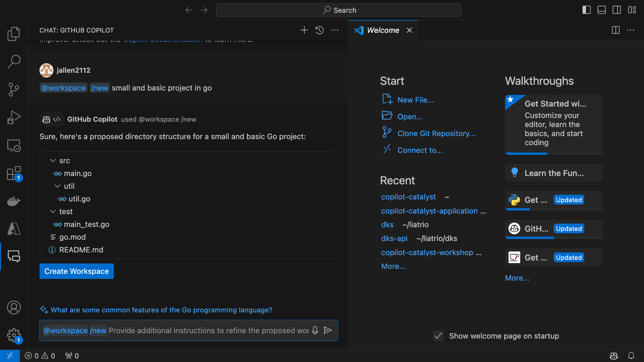Click the Connect to... link

click(420, 150)
